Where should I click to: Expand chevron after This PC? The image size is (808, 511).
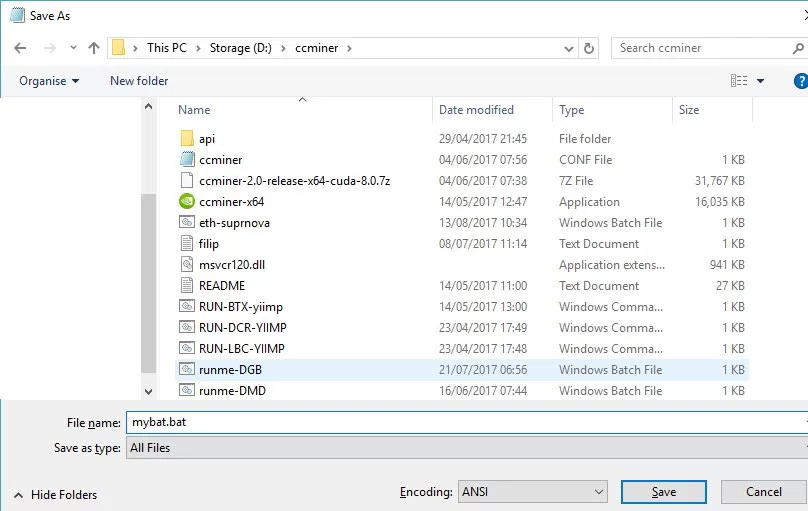point(198,48)
